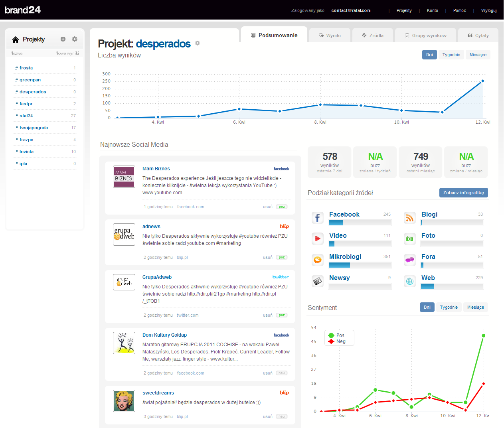
Task: Click the Facebook category icon
Action: click(318, 218)
